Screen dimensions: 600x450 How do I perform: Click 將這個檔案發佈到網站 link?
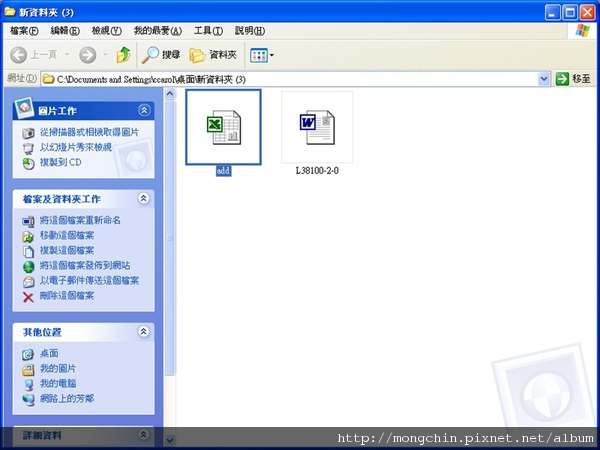[x=85, y=266]
